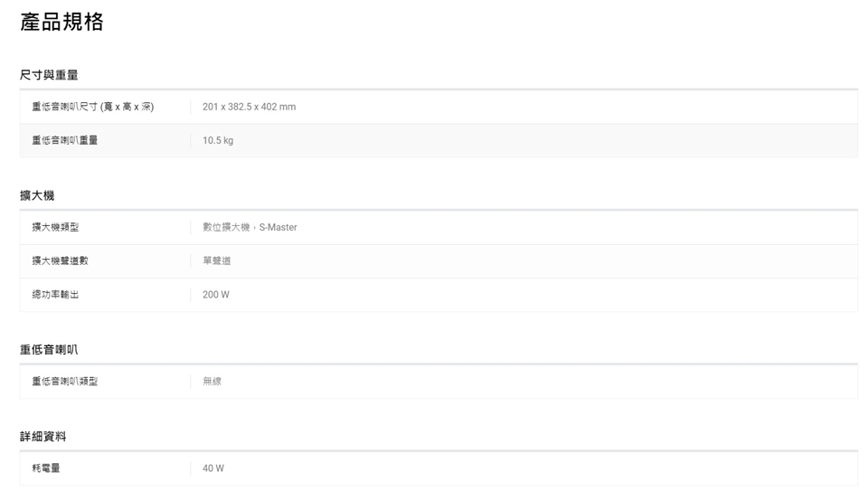Select the 40 W power consumption value
This screenshot has height=501, width=868.
pyautogui.click(x=213, y=468)
